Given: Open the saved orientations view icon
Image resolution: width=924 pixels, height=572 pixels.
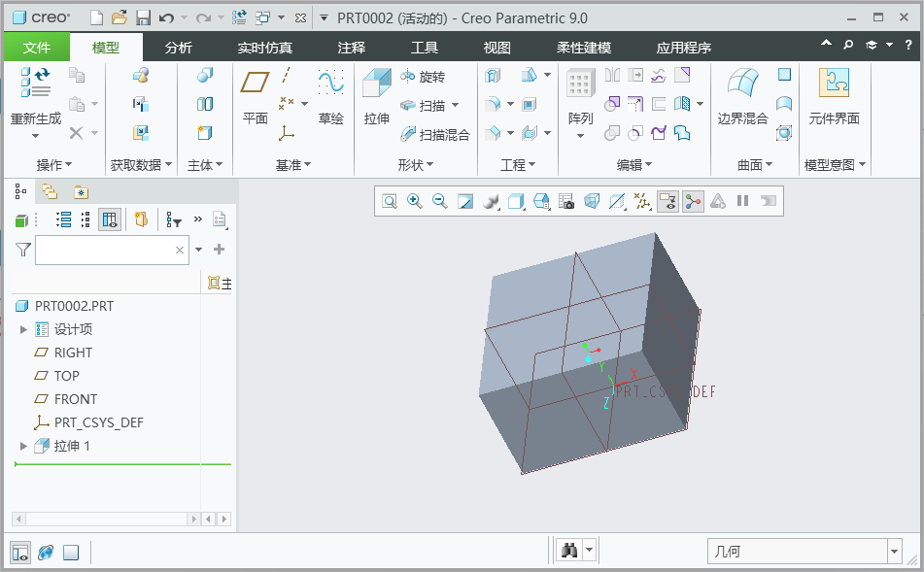Looking at the screenshot, I should (x=541, y=201).
